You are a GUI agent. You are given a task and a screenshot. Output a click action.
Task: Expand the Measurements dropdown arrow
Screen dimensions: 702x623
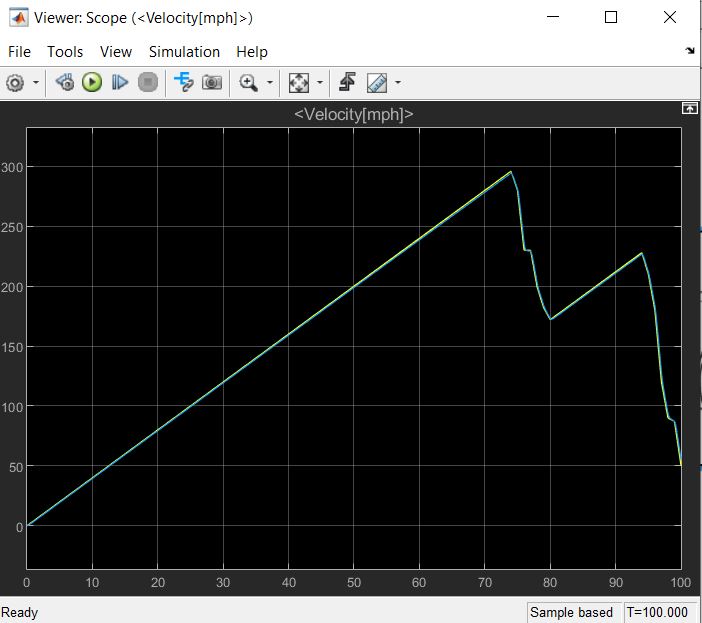coord(398,83)
